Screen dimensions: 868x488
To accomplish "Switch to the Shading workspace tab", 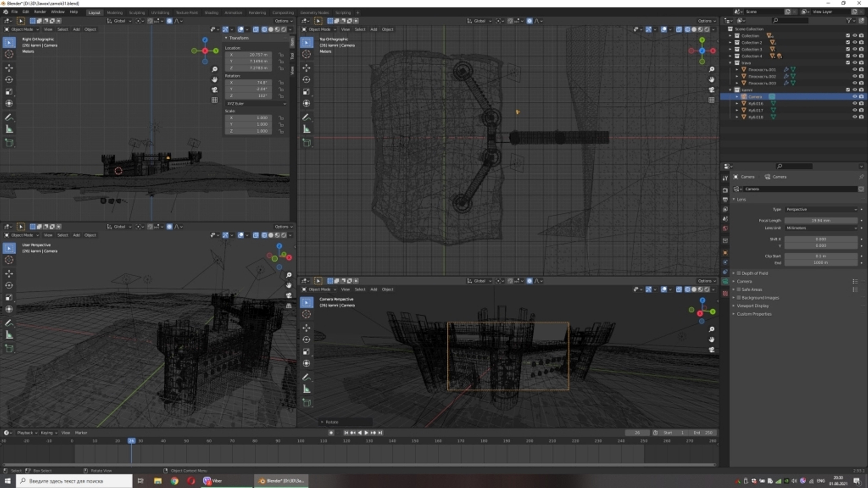I will click(211, 13).
